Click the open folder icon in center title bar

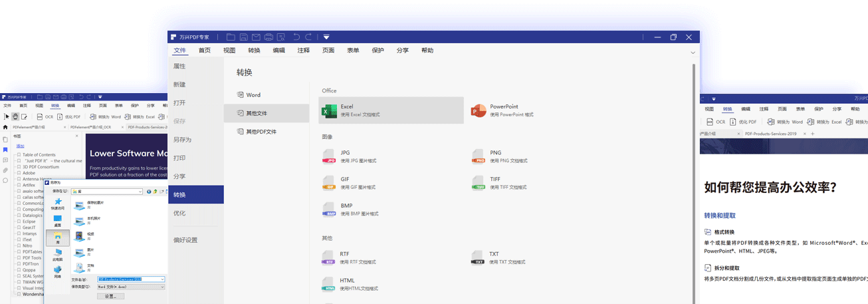point(231,37)
